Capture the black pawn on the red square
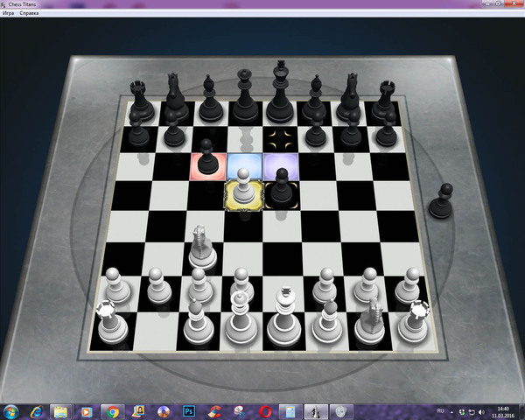Viewport: 525px width, 420px height. coord(207,157)
